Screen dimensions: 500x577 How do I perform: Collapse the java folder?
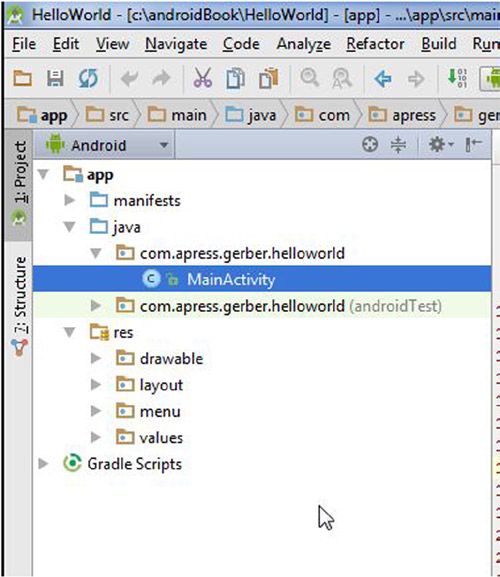pyautogui.click(x=70, y=226)
